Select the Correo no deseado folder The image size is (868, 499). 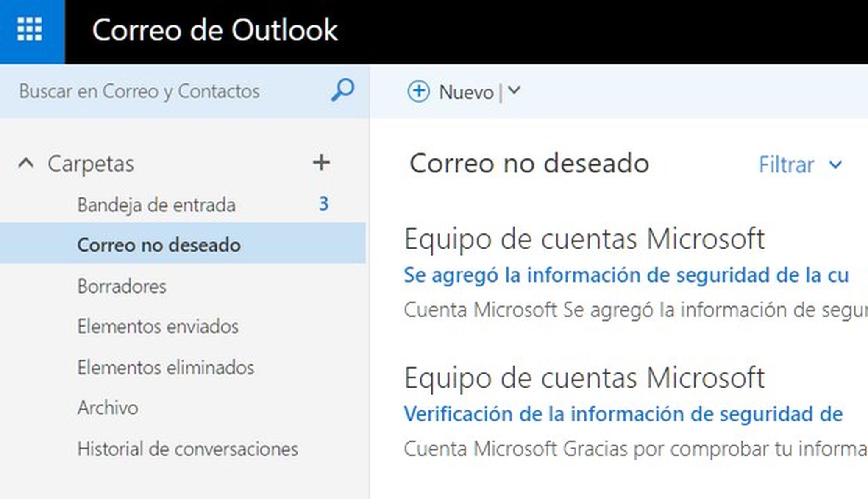159,245
